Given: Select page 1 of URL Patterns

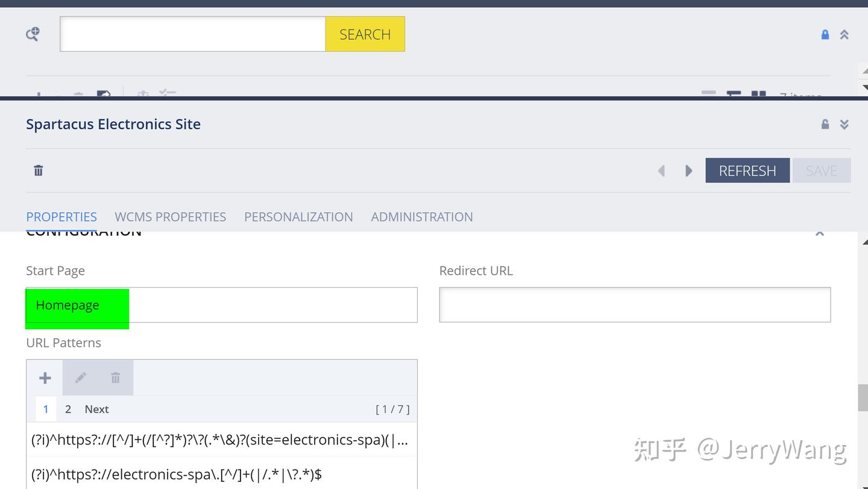Looking at the screenshot, I should [46, 409].
